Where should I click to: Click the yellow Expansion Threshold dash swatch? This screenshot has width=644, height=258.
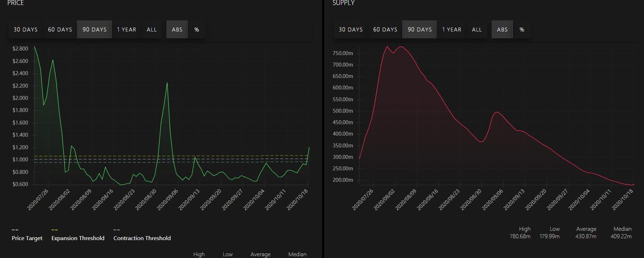pos(54,230)
